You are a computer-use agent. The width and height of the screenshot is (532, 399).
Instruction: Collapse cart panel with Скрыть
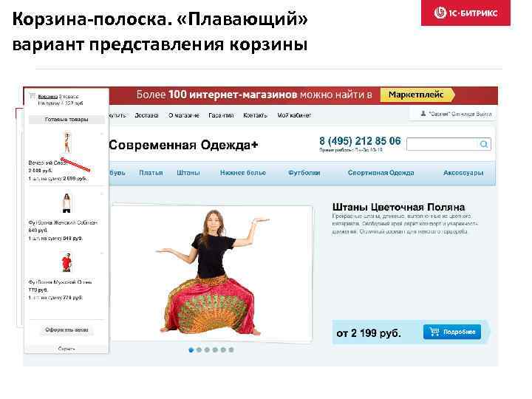click(x=66, y=349)
